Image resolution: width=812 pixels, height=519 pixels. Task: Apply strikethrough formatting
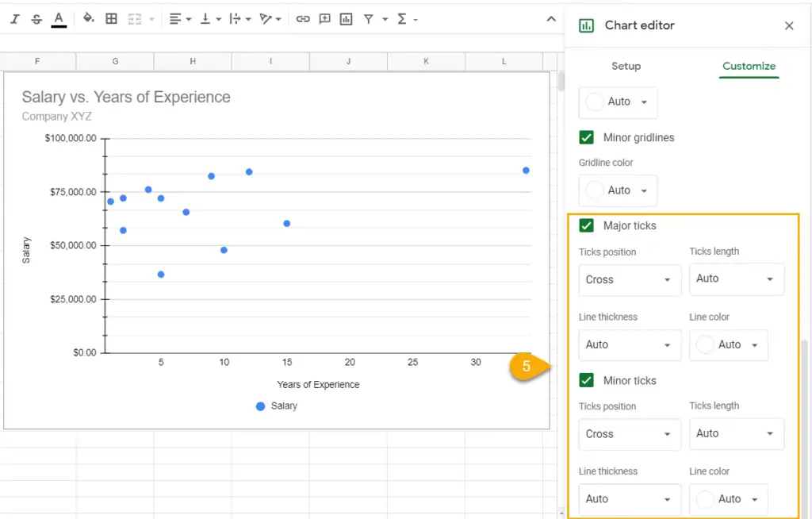[35, 17]
